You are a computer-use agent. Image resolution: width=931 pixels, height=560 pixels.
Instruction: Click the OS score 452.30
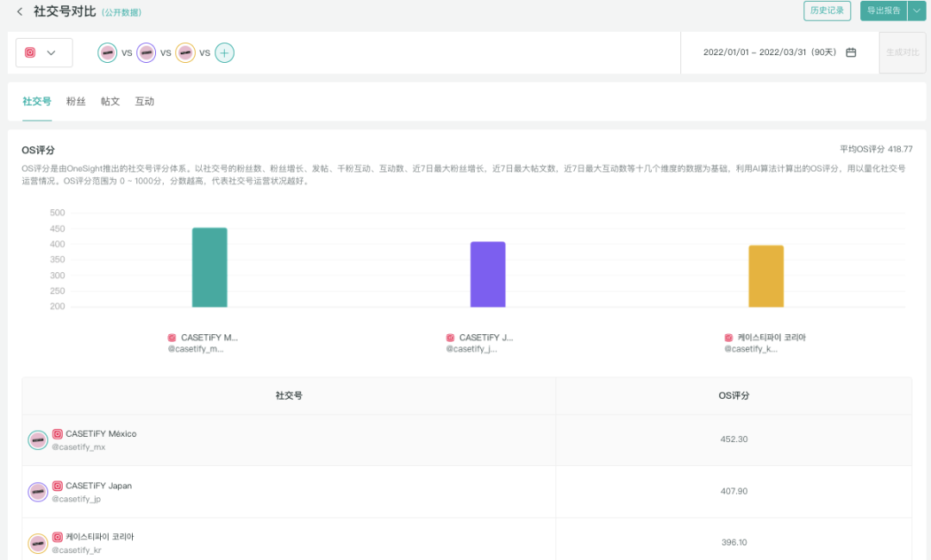click(x=734, y=439)
